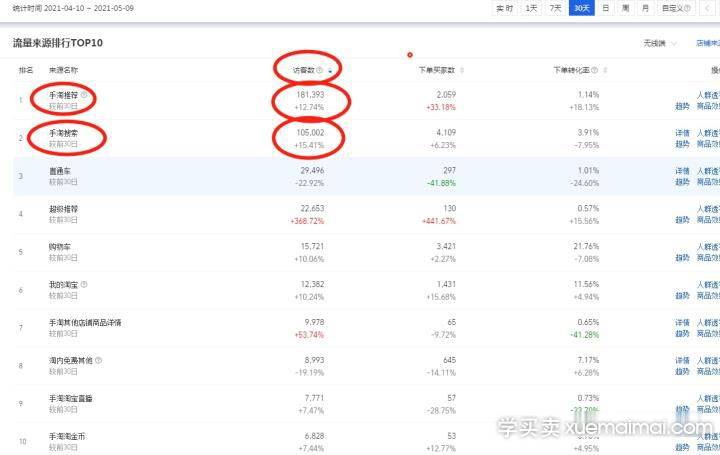The height and width of the screenshot is (455, 720).
Task: Click the -41.88% buyer change value
Action: pos(442,183)
